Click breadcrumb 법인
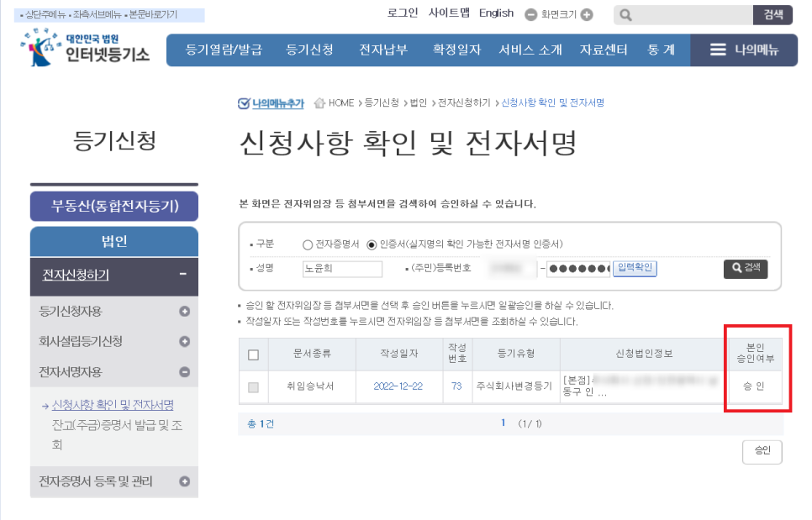This screenshot has width=812, height=520. pyautogui.click(x=419, y=103)
